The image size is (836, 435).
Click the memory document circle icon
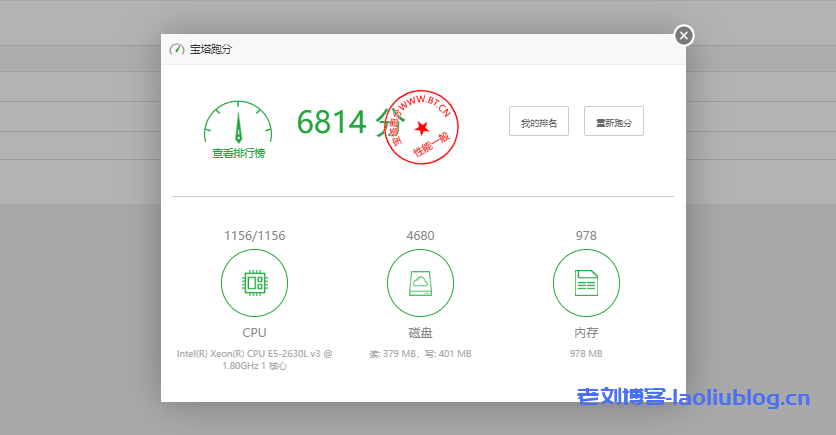(x=586, y=283)
